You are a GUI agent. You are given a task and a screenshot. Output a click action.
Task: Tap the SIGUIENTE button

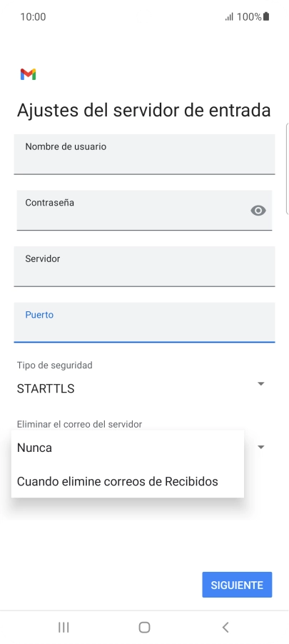pyautogui.click(x=237, y=585)
